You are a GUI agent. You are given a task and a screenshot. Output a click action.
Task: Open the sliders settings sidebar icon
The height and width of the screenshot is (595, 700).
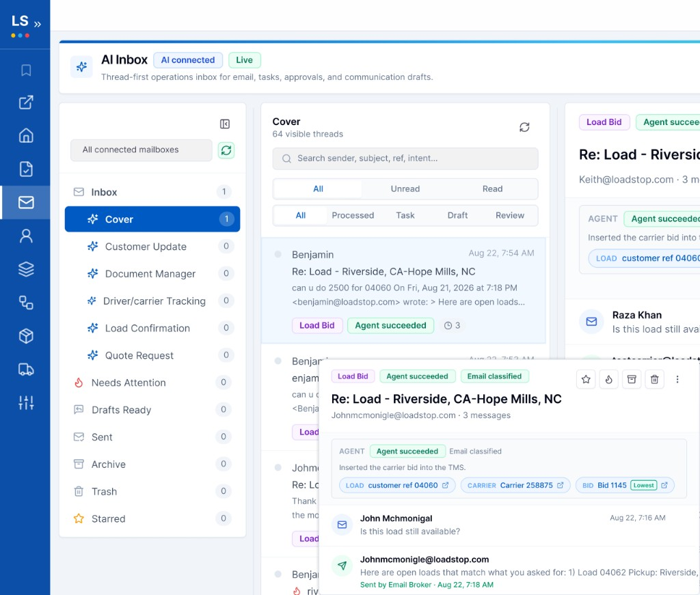[x=26, y=403]
